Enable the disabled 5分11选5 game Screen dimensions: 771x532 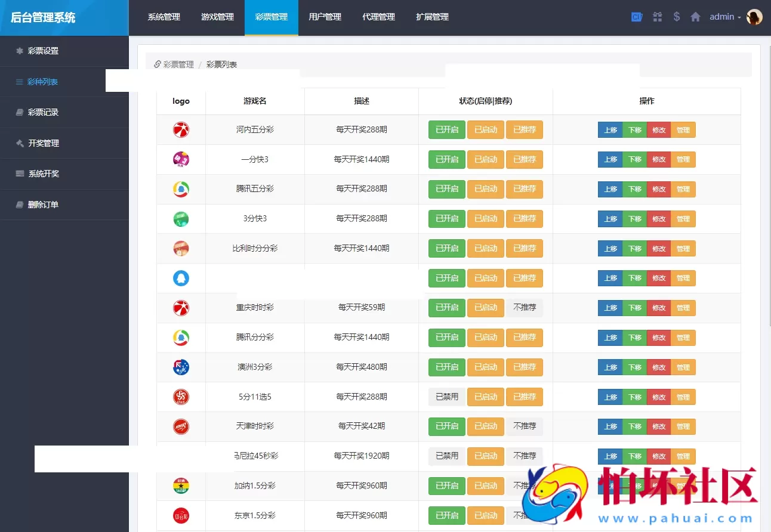(446, 397)
